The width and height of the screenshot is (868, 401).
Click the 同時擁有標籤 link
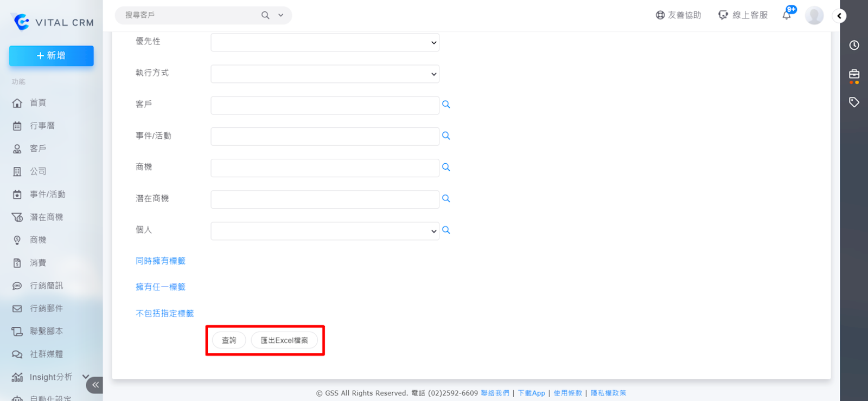click(161, 261)
